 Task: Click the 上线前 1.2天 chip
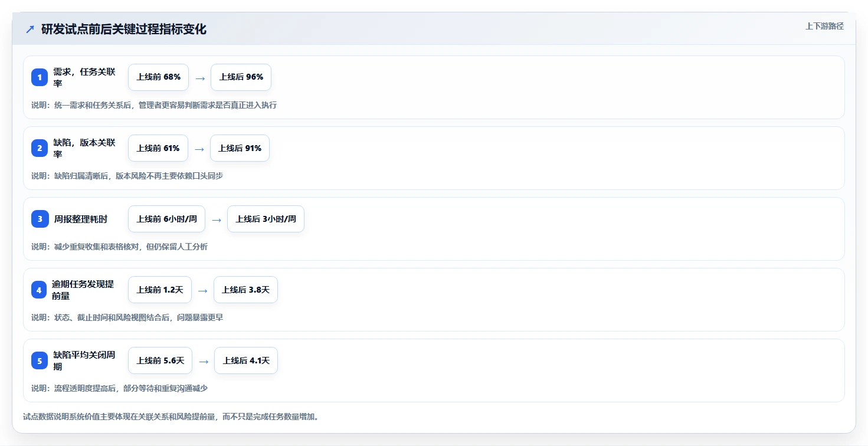tap(160, 290)
